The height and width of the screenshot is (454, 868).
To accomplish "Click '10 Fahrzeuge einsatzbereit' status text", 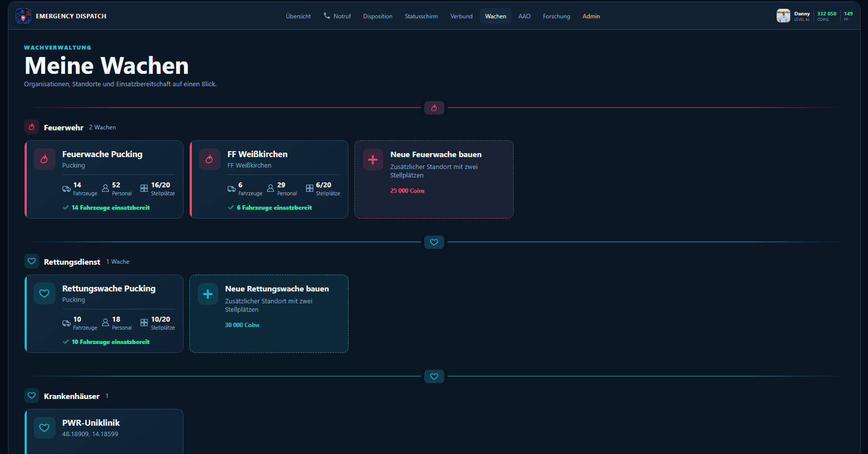I will click(111, 342).
